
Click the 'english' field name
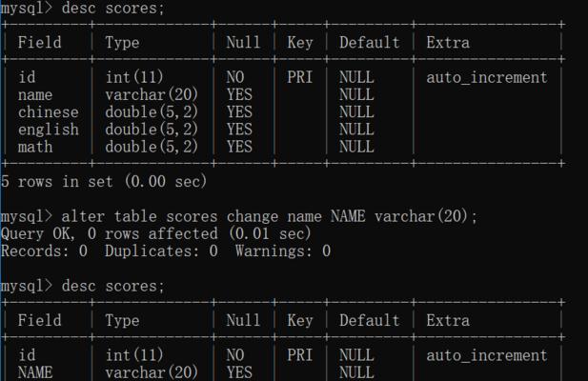(49, 130)
